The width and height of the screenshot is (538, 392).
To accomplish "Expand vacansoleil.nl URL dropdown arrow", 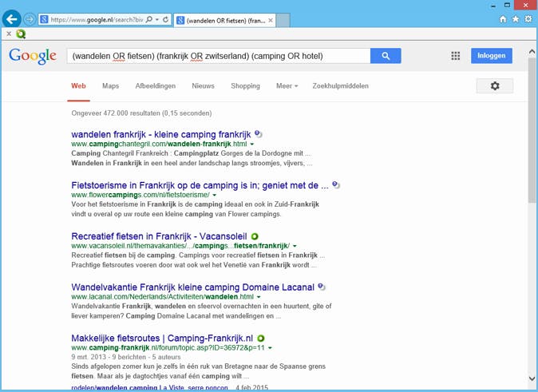I will pos(295,246).
